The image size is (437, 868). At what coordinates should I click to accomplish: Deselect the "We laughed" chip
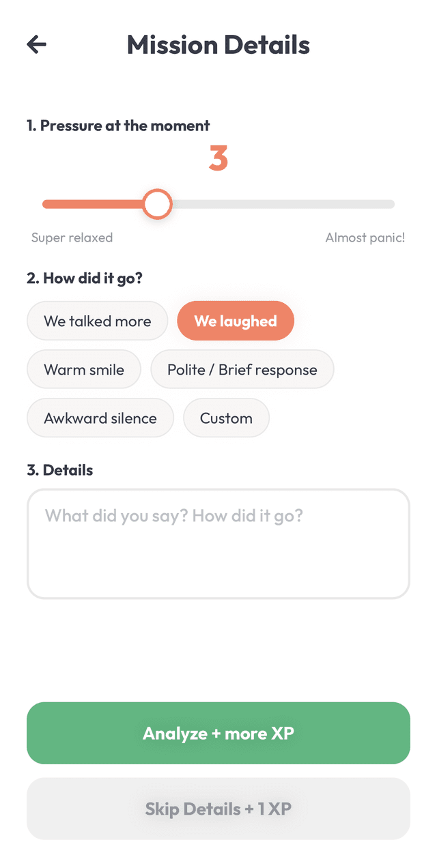point(236,321)
